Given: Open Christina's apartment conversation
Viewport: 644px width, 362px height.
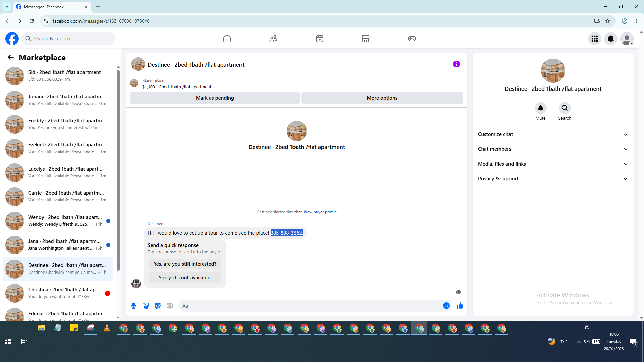Looking at the screenshot, I should [x=58, y=293].
